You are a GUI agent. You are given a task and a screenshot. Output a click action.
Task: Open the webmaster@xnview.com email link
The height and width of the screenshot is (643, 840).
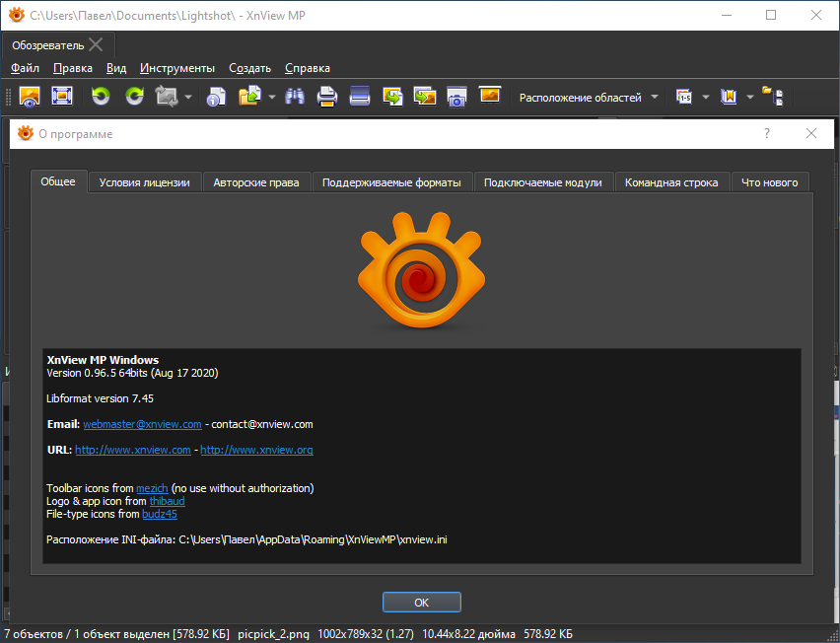143,424
